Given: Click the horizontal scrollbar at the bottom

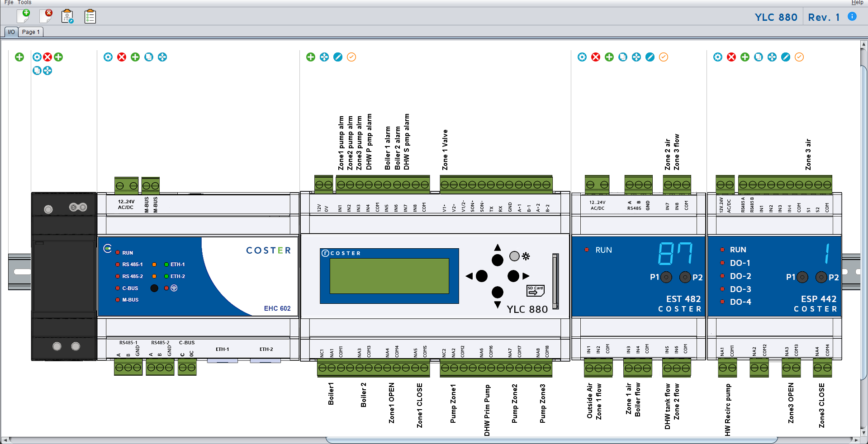Looking at the screenshot, I should [x=394, y=440].
